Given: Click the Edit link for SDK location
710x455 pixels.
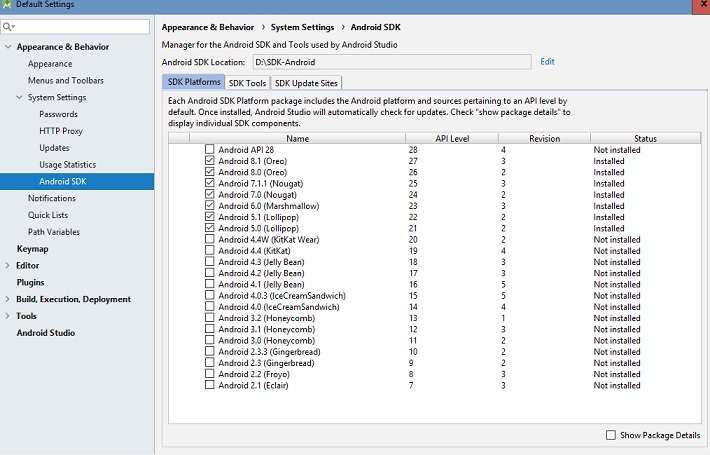Looking at the screenshot, I should [547, 62].
